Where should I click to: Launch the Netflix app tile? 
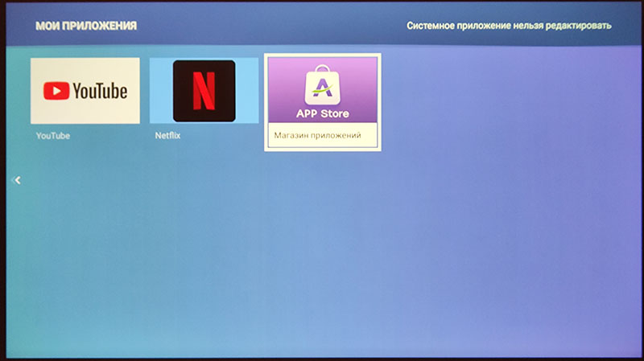click(204, 91)
